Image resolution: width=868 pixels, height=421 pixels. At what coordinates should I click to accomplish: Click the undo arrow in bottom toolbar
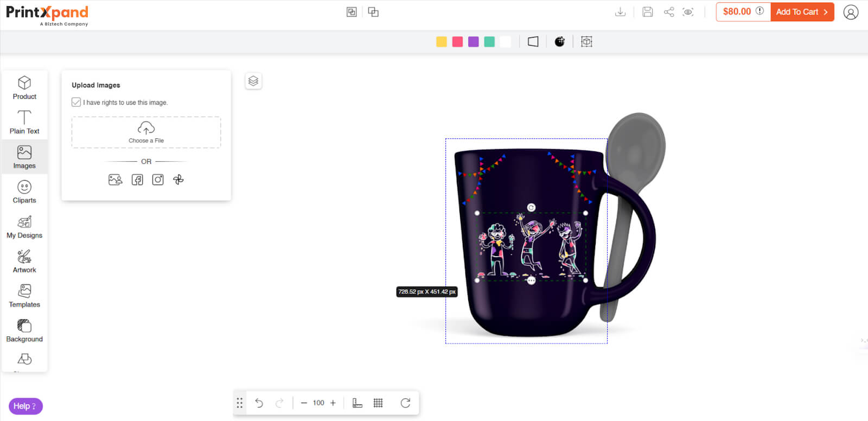coord(259,403)
